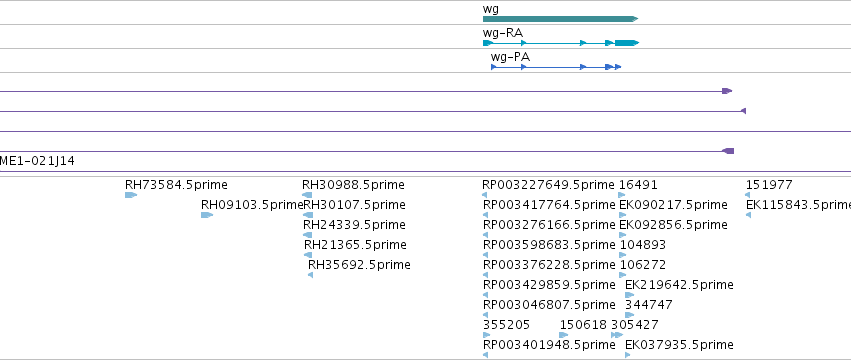Select the wg-RA transcript label
Image resolution: width=851 pixels, height=360 pixels.
(x=503, y=33)
